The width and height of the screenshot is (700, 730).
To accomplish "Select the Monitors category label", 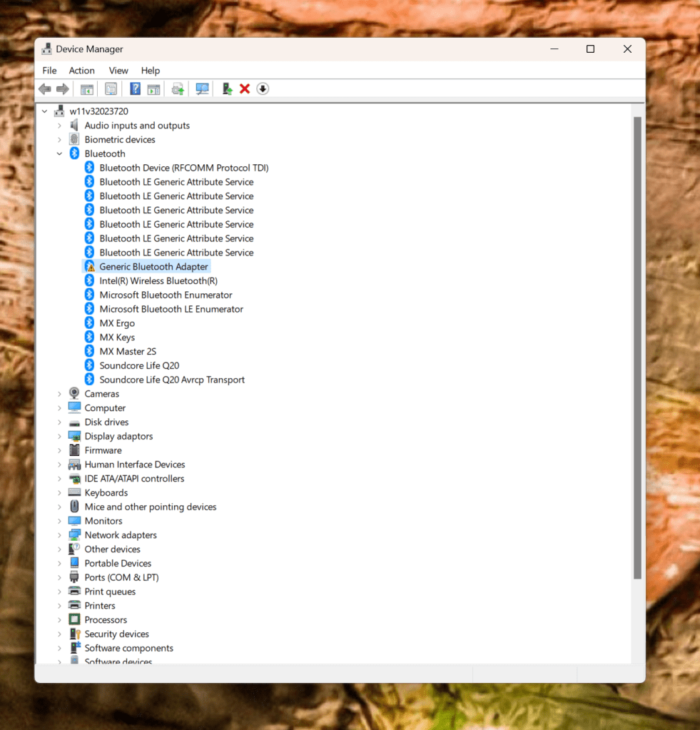I will click(103, 521).
